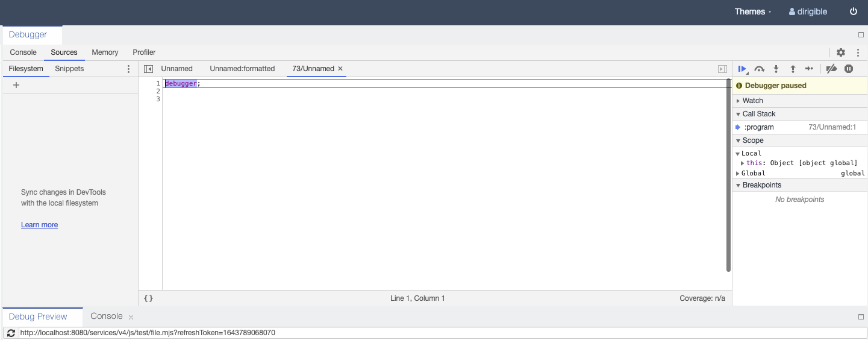Screen dimensions: 868x340
Task: Click line number 3 gutter
Action: 158,99
